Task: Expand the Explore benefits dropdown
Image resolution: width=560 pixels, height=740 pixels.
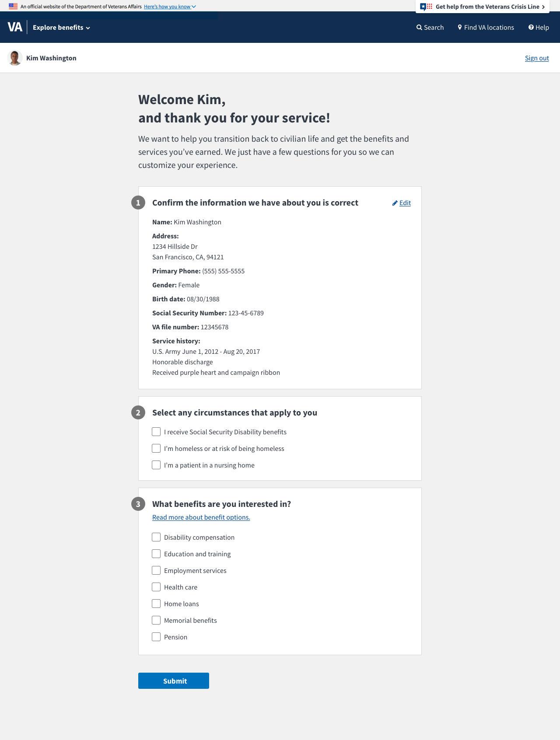Action: (61, 28)
